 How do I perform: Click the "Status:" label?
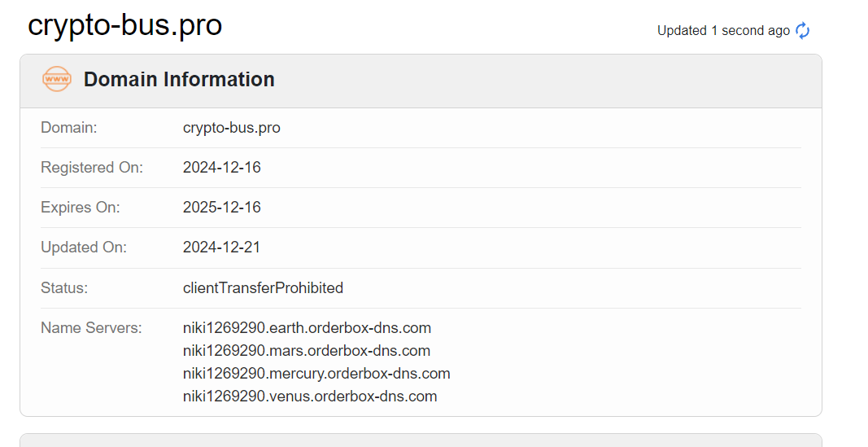click(x=64, y=287)
